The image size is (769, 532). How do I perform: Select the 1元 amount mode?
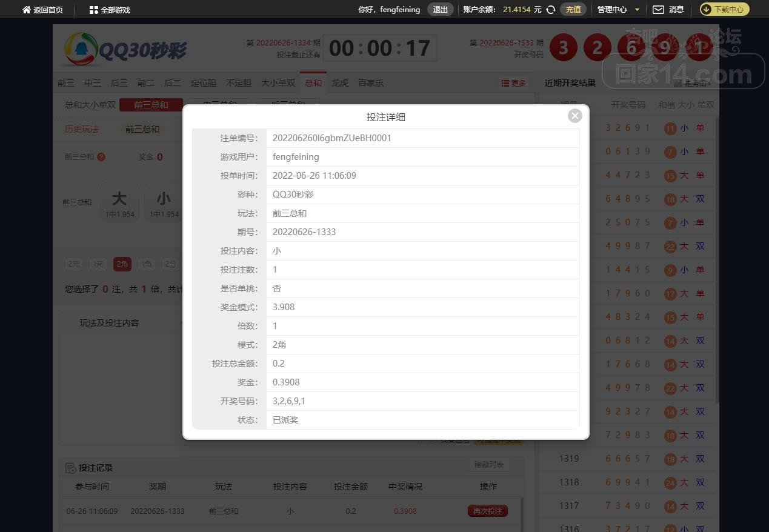98,264
